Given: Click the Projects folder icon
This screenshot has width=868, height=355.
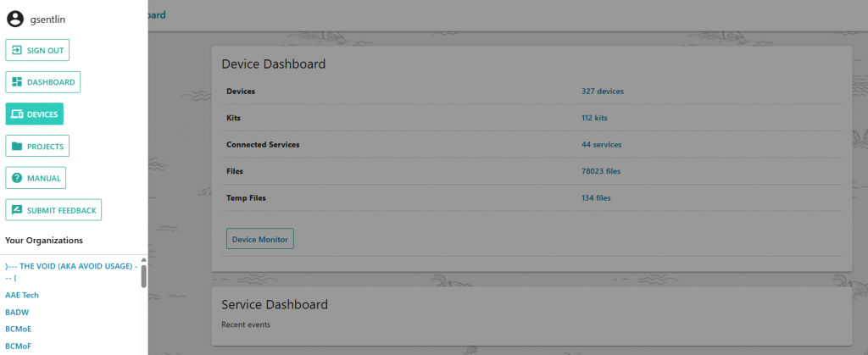Looking at the screenshot, I should 16,147.
